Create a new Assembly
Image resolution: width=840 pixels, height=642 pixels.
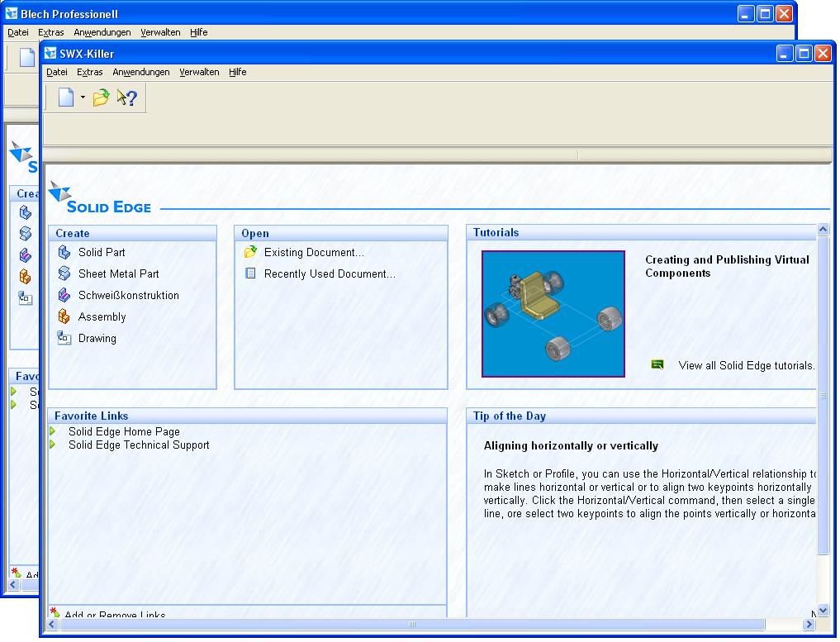pyautogui.click(x=102, y=316)
